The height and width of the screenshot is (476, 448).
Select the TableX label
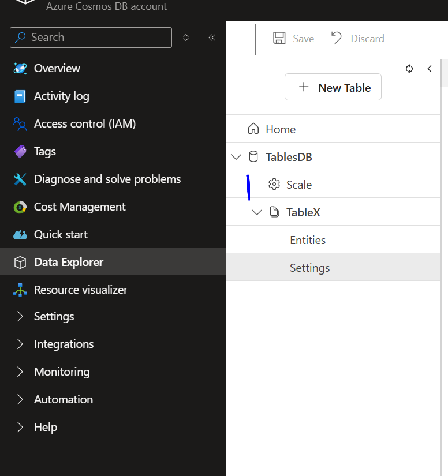(303, 212)
